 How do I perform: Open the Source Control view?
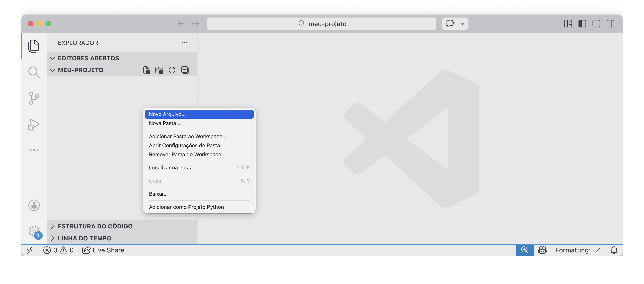click(x=34, y=98)
